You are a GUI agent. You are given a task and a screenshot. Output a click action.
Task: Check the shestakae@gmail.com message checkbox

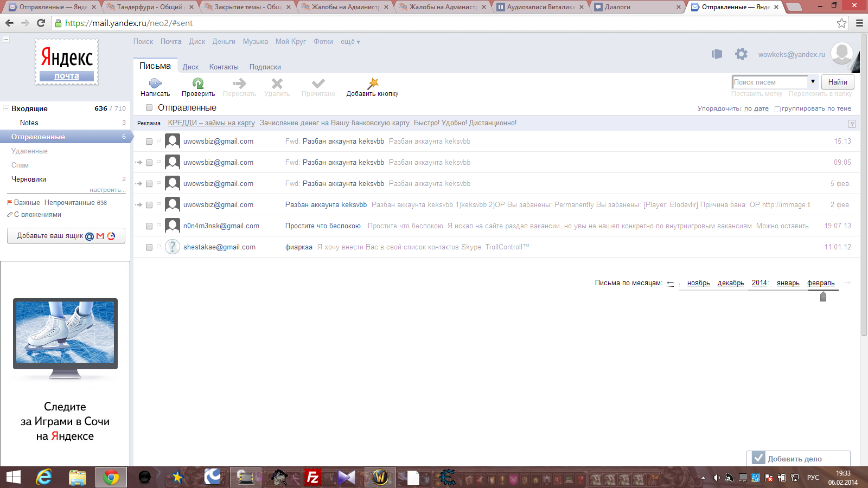[x=149, y=247]
